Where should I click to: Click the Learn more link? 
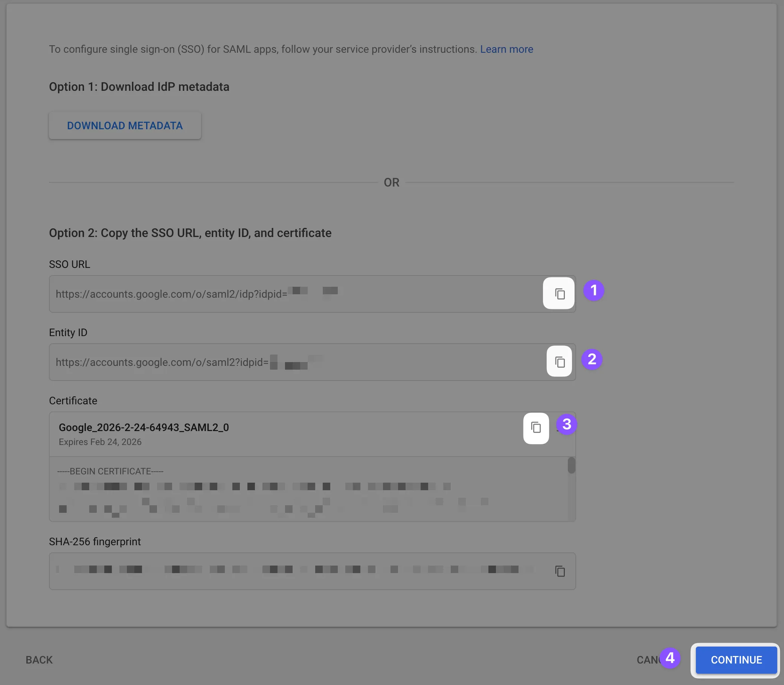[x=507, y=49]
